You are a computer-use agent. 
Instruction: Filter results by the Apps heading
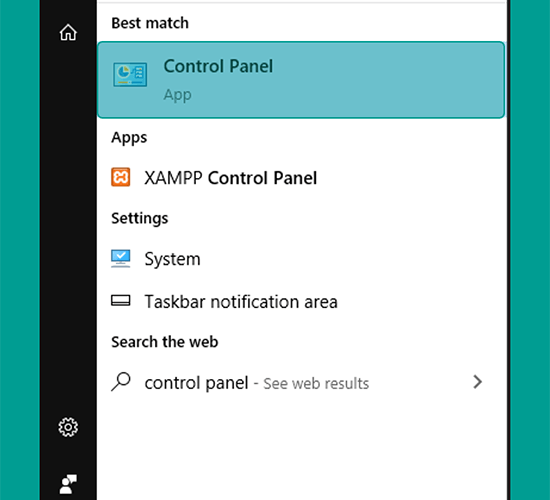coord(129,138)
